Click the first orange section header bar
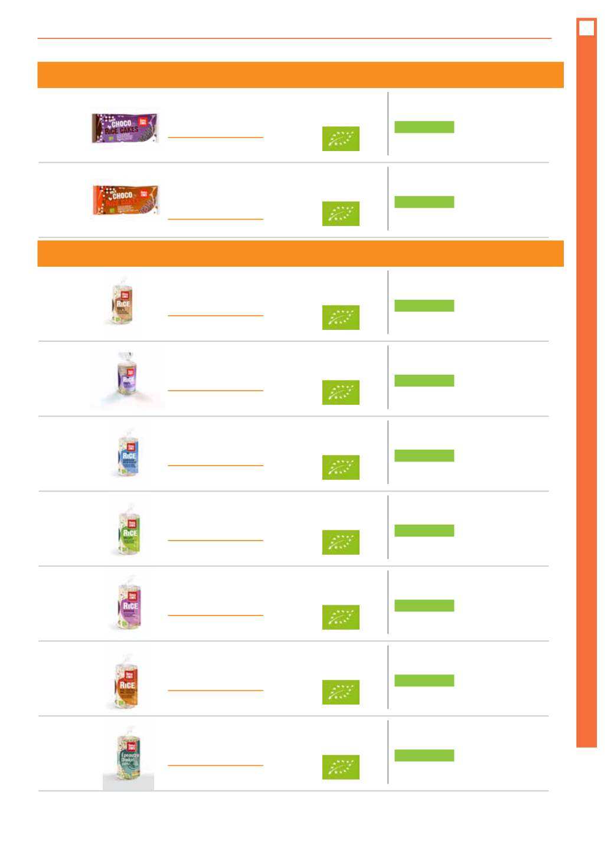Image resolution: width=614 pixels, height=868 pixels. coord(301,75)
